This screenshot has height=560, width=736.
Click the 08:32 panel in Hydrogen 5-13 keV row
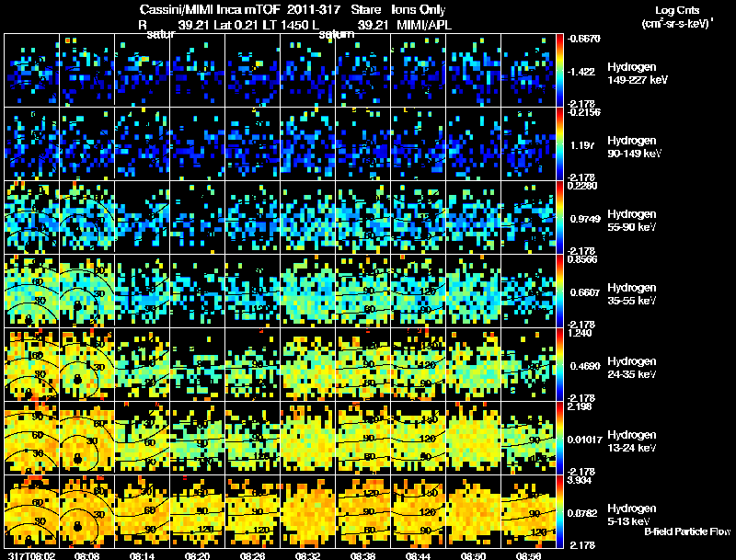click(307, 511)
